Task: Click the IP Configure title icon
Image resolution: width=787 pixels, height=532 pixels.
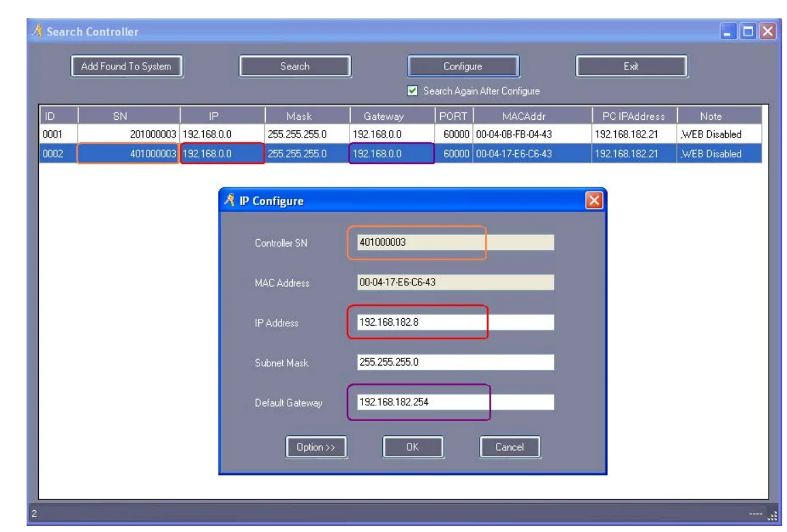Action: tap(230, 200)
